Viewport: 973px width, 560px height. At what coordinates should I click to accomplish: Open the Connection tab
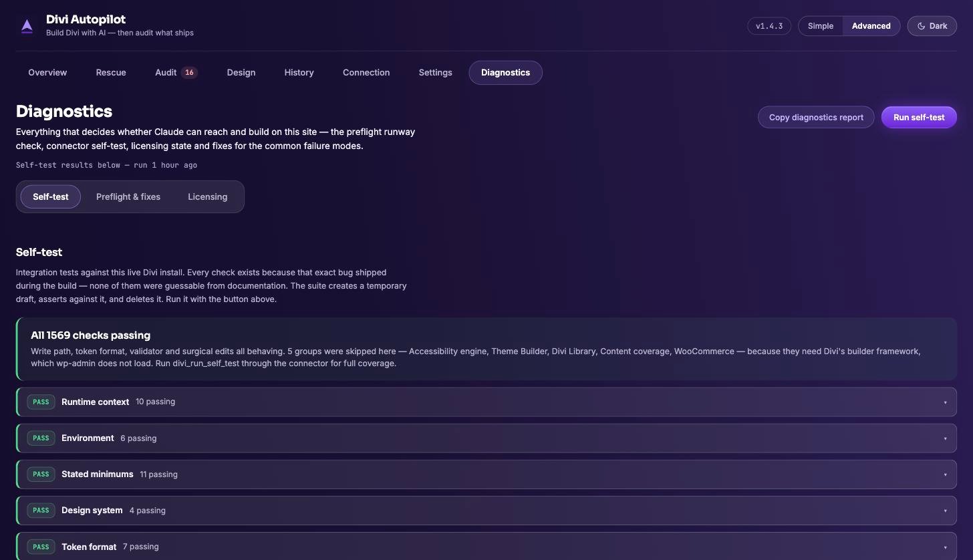point(366,72)
